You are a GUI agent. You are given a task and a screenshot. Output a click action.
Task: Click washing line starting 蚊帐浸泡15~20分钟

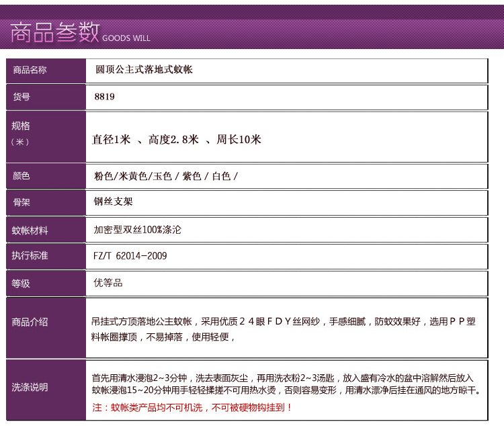pos(286,390)
